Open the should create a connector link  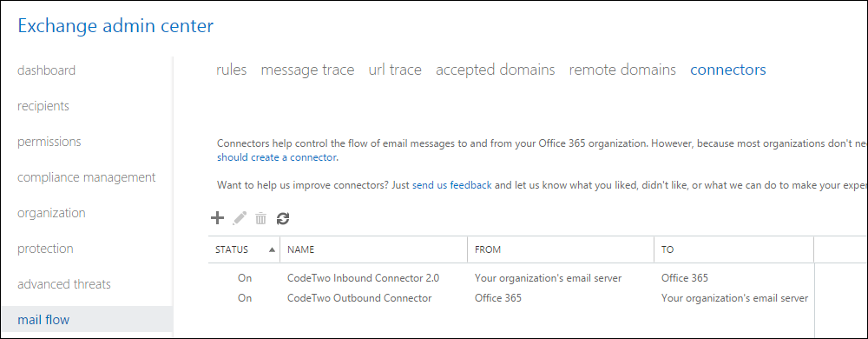click(x=276, y=157)
